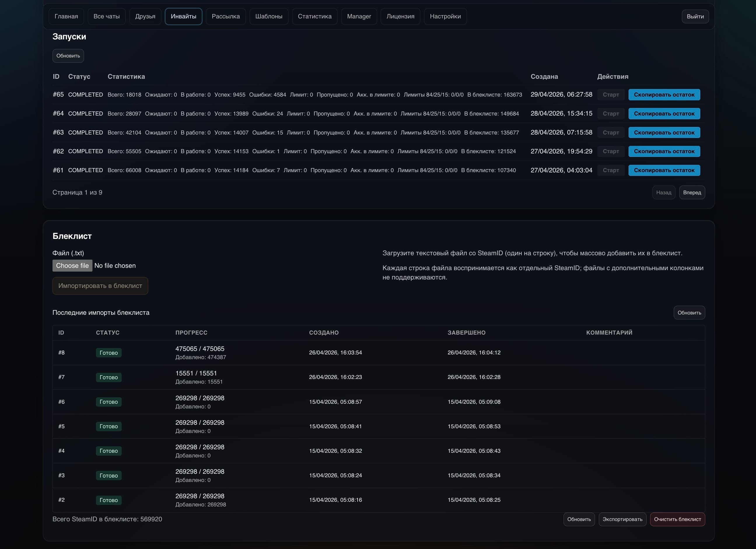Copy remainder for launch #61

pyautogui.click(x=664, y=170)
